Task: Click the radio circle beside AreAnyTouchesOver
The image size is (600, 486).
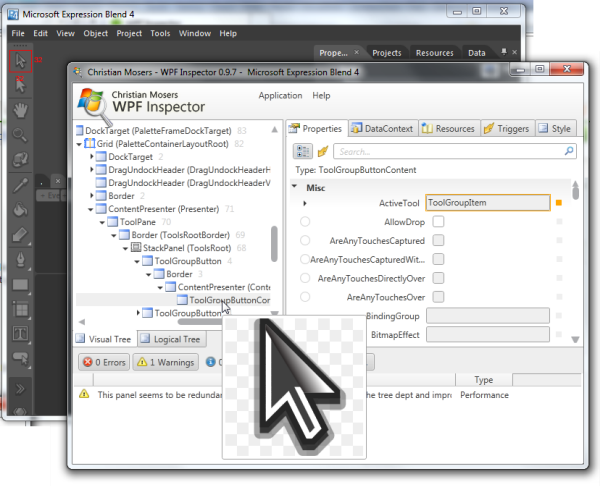Action: [305, 297]
